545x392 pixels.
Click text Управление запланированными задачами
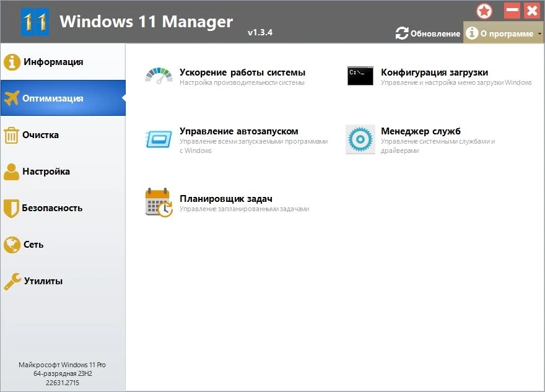(x=245, y=209)
